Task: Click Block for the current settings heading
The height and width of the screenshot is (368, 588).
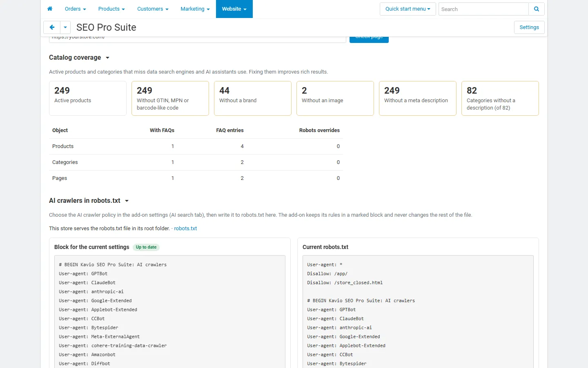Action: click(92, 247)
